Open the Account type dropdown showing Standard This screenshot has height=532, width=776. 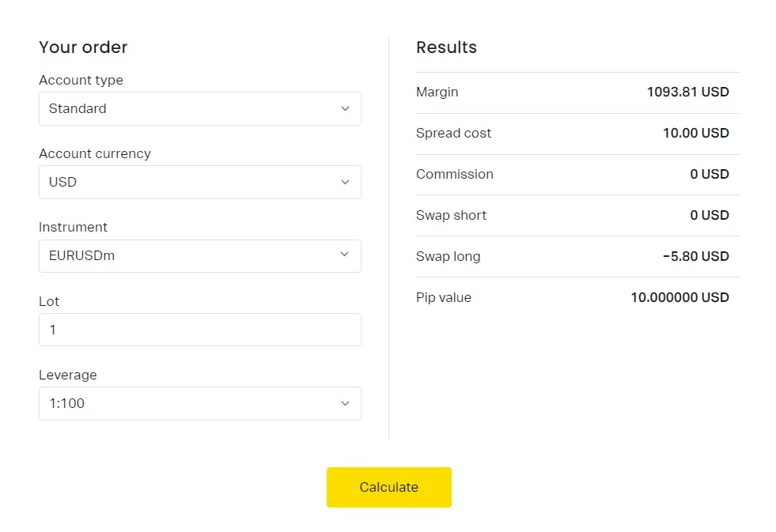coord(199,108)
